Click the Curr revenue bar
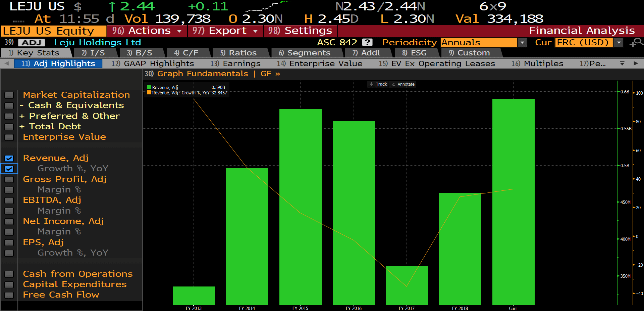Viewport: 644px width, 311px height. pyautogui.click(x=514, y=202)
